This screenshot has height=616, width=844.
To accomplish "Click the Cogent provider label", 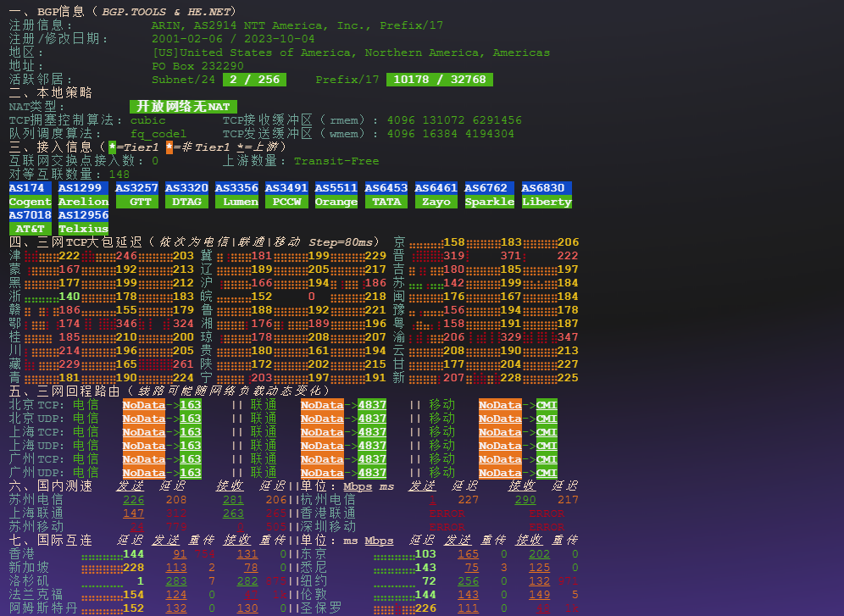I will (30, 202).
